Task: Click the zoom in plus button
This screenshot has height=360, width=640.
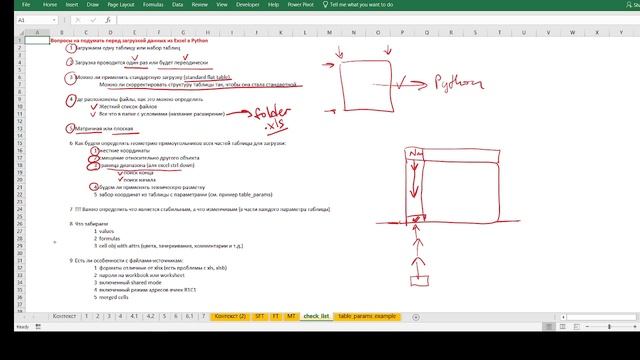Action: click(635, 327)
